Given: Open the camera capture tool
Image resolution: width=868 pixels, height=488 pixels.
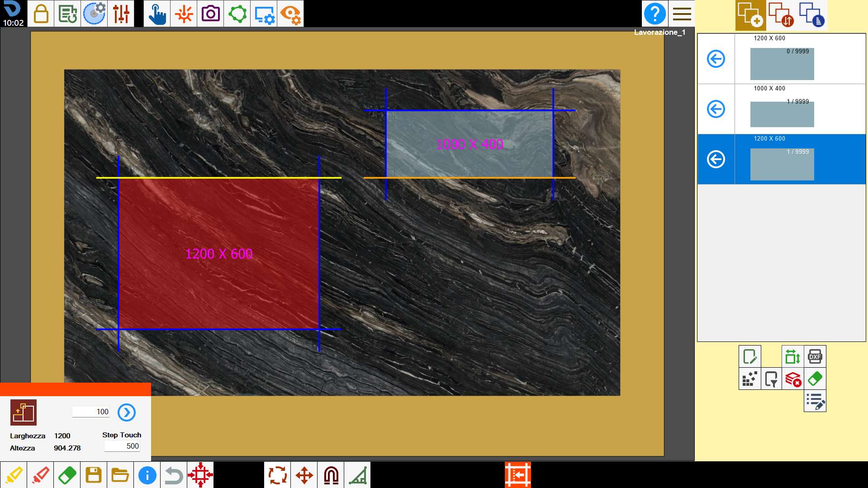Looking at the screenshot, I should (210, 14).
